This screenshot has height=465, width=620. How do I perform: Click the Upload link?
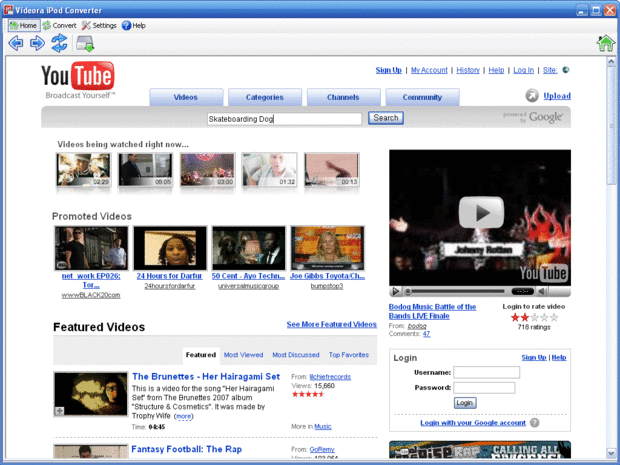pos(557,96)
